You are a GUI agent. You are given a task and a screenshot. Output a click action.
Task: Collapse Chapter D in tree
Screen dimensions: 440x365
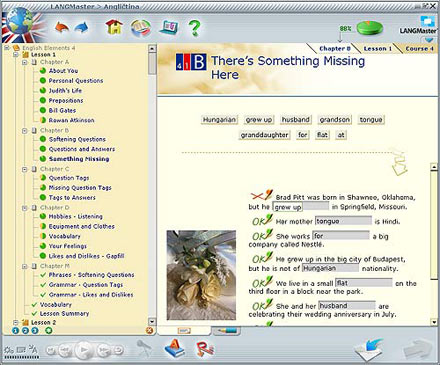click(x=24, y=208)
